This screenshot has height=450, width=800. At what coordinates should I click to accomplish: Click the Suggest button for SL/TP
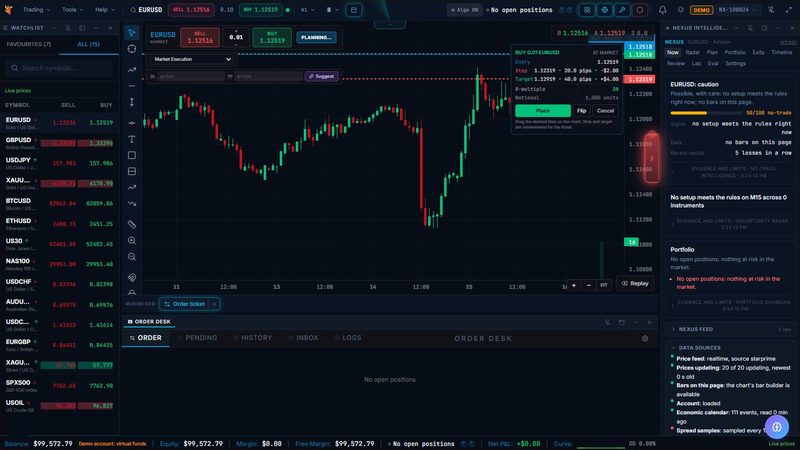pos(321,76)
